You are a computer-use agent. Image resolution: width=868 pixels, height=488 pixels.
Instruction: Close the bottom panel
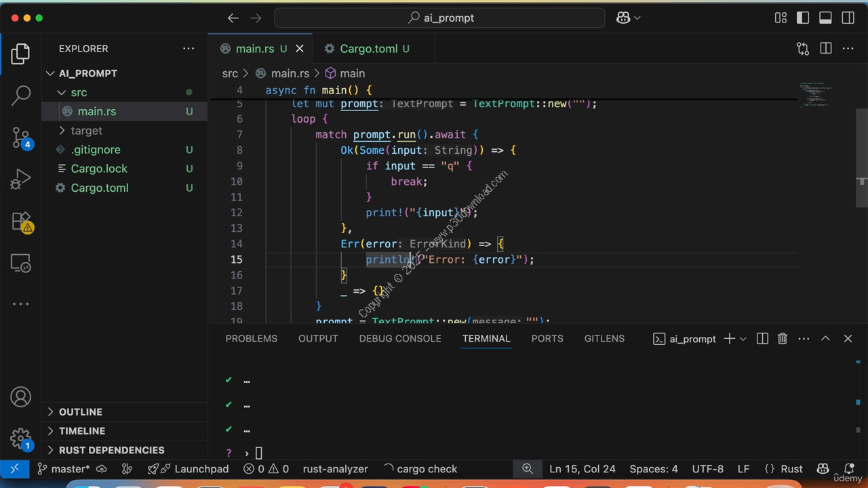click(848, 338)
